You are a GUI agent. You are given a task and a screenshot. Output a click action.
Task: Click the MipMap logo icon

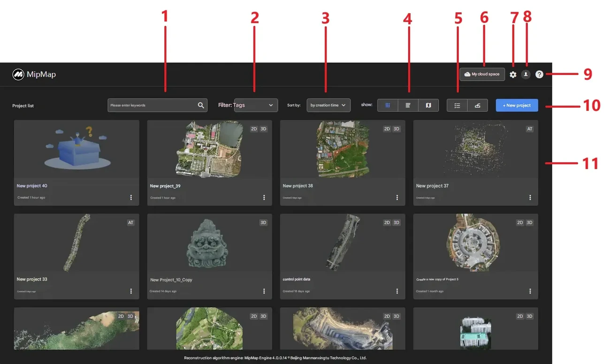tap(18, 75)
